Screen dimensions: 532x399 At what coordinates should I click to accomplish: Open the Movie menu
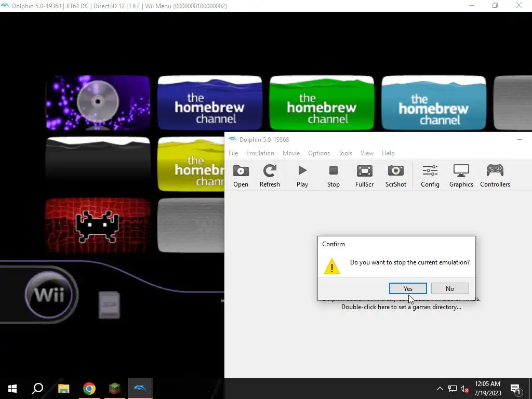[x=291, y=153]
